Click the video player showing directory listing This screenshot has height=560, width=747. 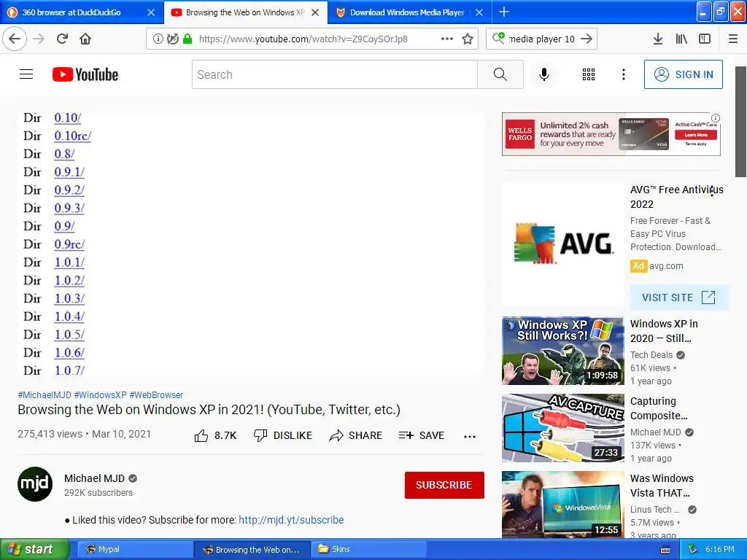251,244
